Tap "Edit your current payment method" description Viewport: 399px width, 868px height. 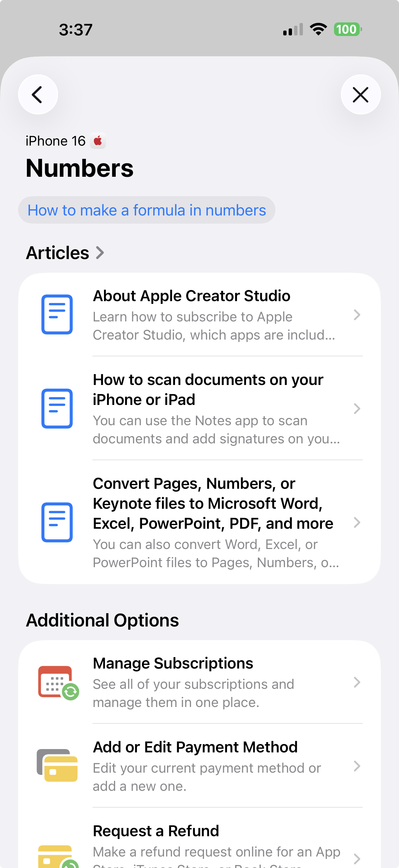[207, 777]
